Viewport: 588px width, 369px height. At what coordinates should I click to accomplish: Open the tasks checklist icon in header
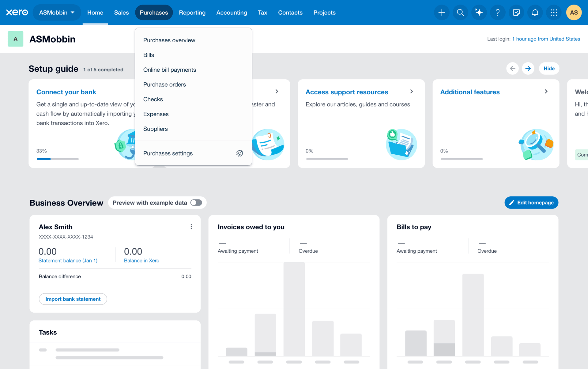(x=516, y=13)
